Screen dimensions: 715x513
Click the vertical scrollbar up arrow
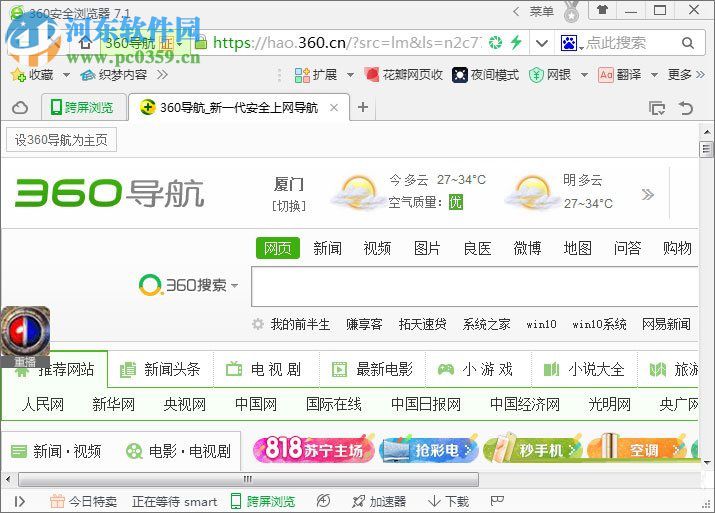pyautogui.click(x=706, y=133)
